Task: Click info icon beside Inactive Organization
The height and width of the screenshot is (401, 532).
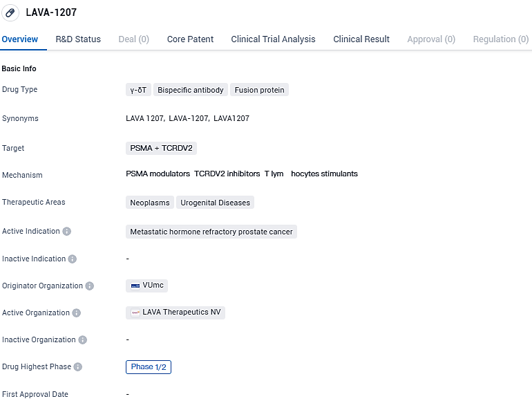Action: [x=83, y=340]
